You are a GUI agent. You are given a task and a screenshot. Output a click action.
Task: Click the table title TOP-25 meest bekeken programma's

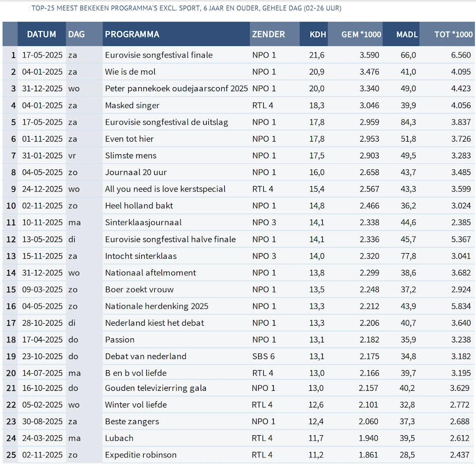click(x=186, y=9)
